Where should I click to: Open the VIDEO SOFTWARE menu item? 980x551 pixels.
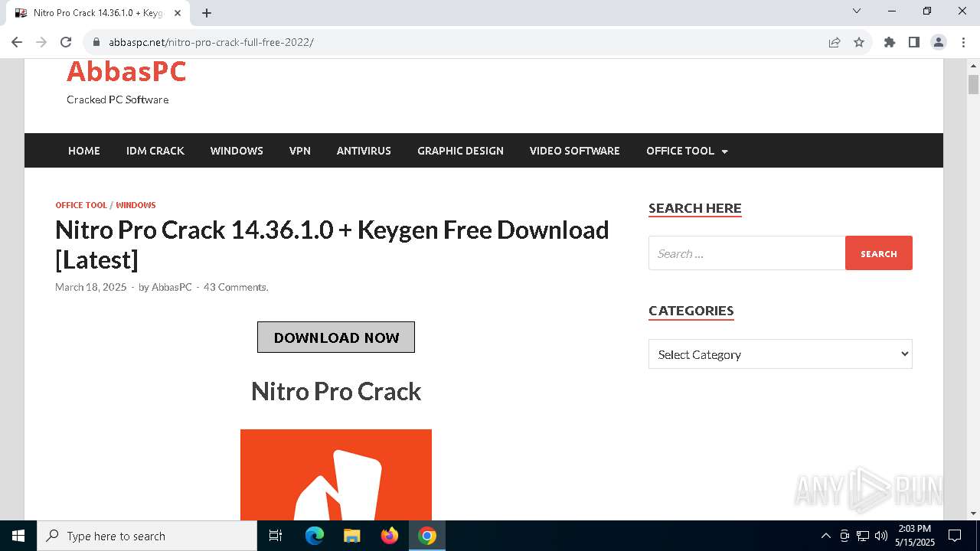point(575,151)
